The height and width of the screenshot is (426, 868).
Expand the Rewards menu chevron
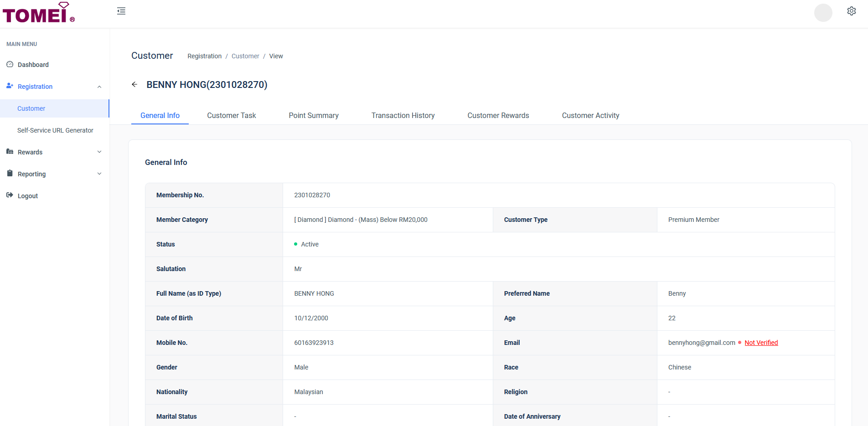tap(99, 152)
